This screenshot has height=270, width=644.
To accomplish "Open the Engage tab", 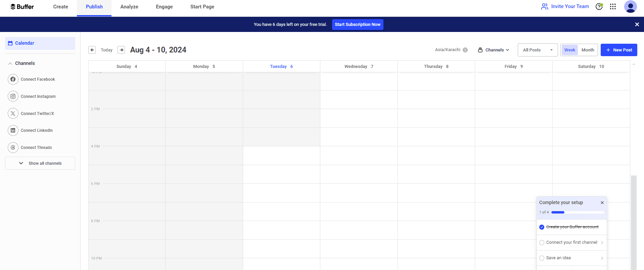I will [x=164, y=7].
